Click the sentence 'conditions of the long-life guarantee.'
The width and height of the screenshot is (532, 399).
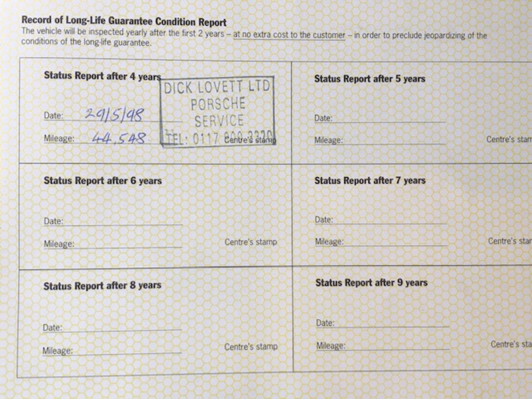pos(86,42)
